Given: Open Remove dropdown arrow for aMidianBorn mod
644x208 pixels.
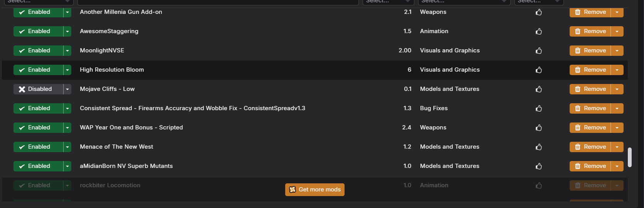Looking at the screenshot, I should pos(617,166).
